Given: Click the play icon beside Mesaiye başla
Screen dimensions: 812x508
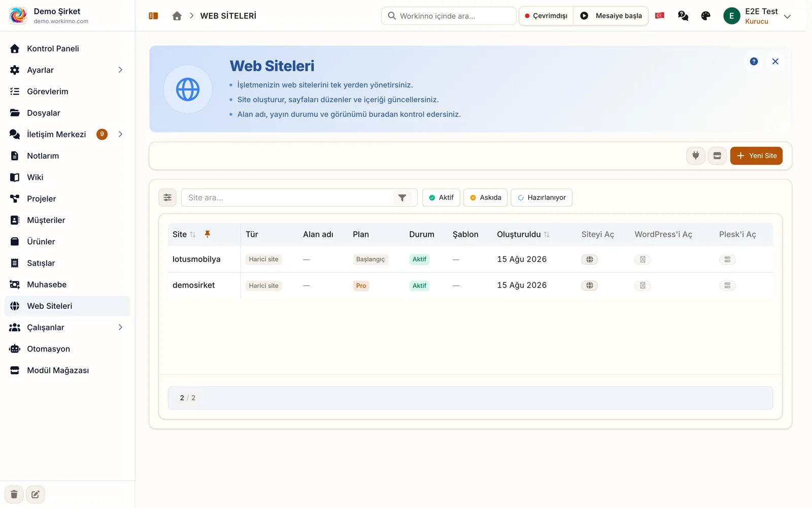Looking at the screenshot, I should click(584, 16).
